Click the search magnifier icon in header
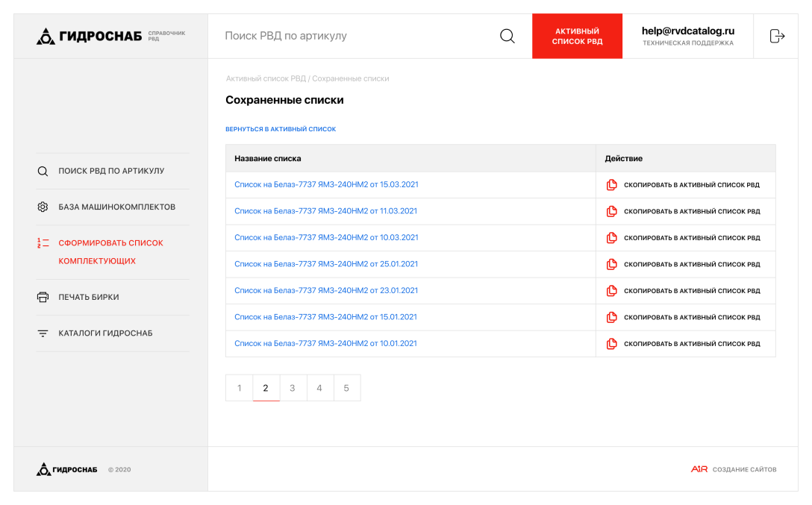Image resolution: width=812 pixels, height=505 pixels. (507, 36)
